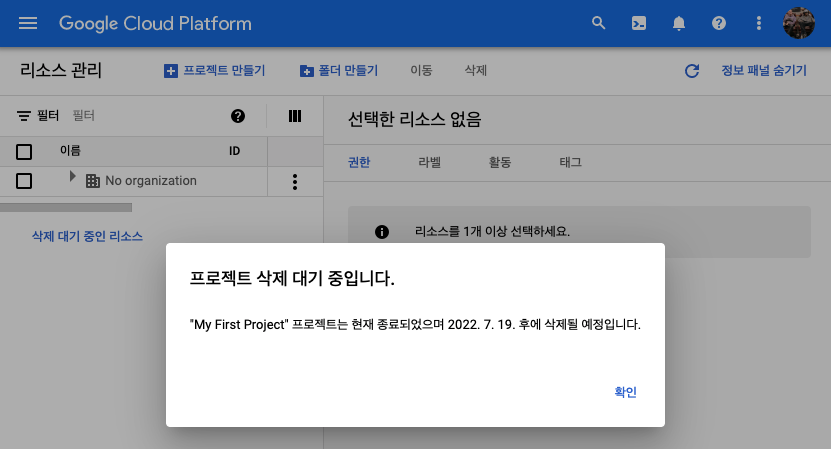Open No organization row three-dot menu
831x449 pixels.
pos(295,182)
